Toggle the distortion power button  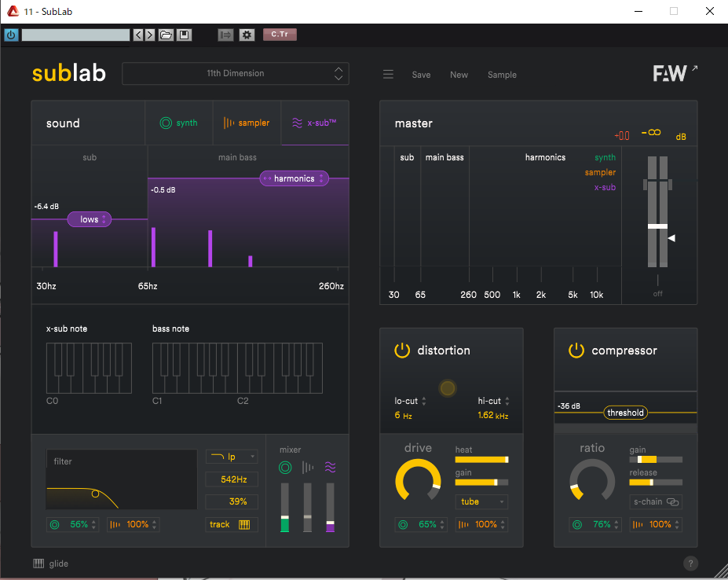(402, 351)
